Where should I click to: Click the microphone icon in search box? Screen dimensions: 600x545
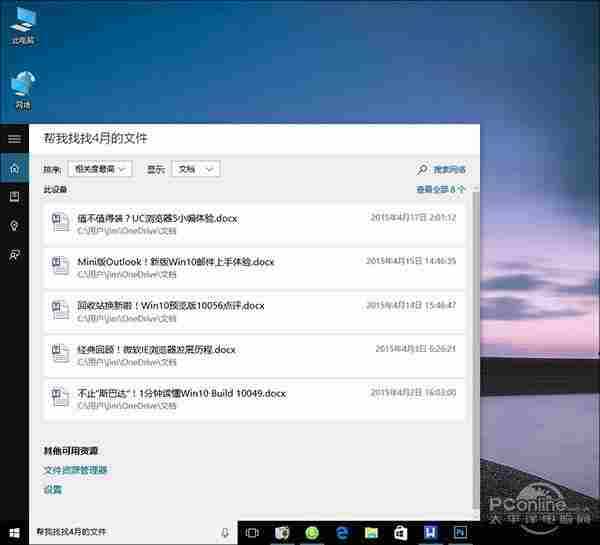225,532
